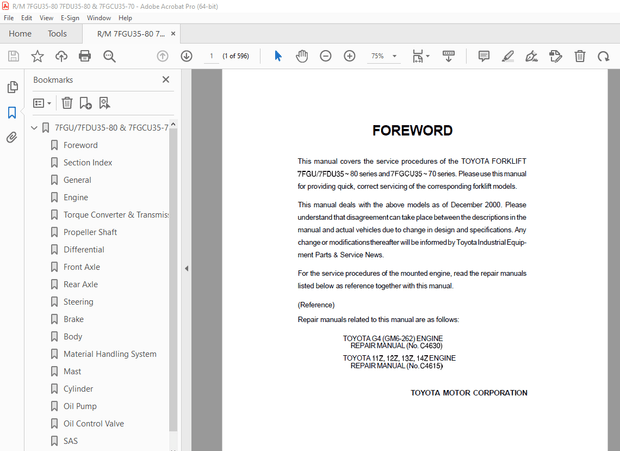Select the Highlight text tool

508,56
